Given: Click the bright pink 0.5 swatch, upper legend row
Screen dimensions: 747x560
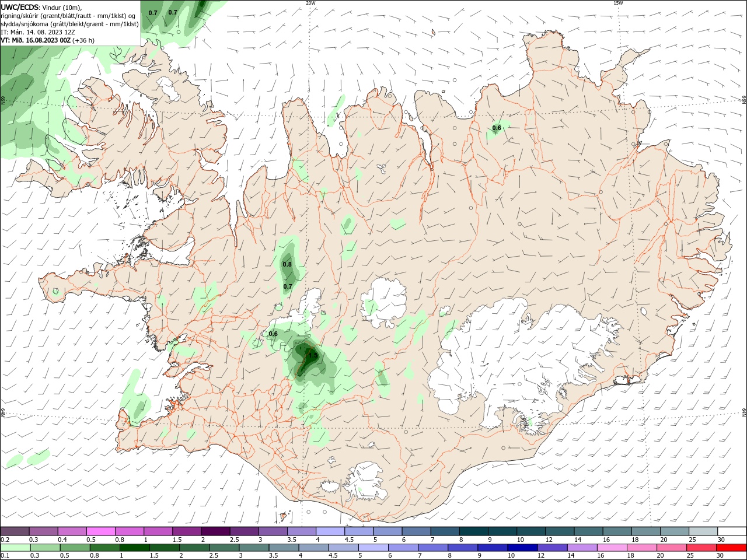Looking at the screenshot, I should pyautogui.click(x=100, y=531).
